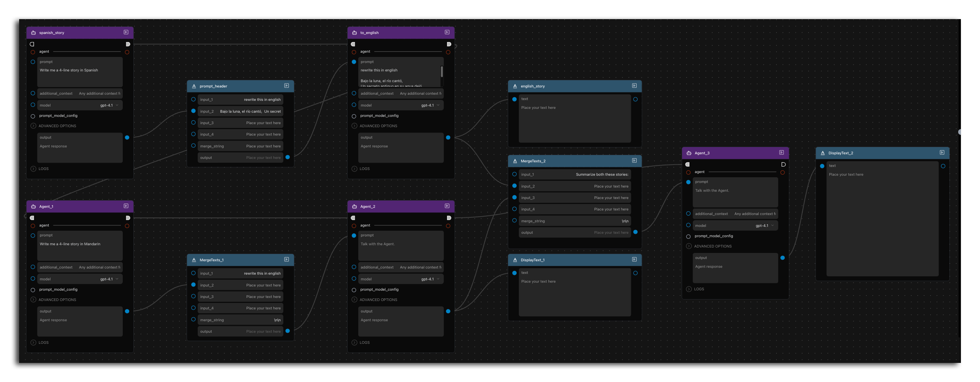The image size is (980, 382).
Task: Click text icon in DisplayText_1 header
Action: click(515, 260)
